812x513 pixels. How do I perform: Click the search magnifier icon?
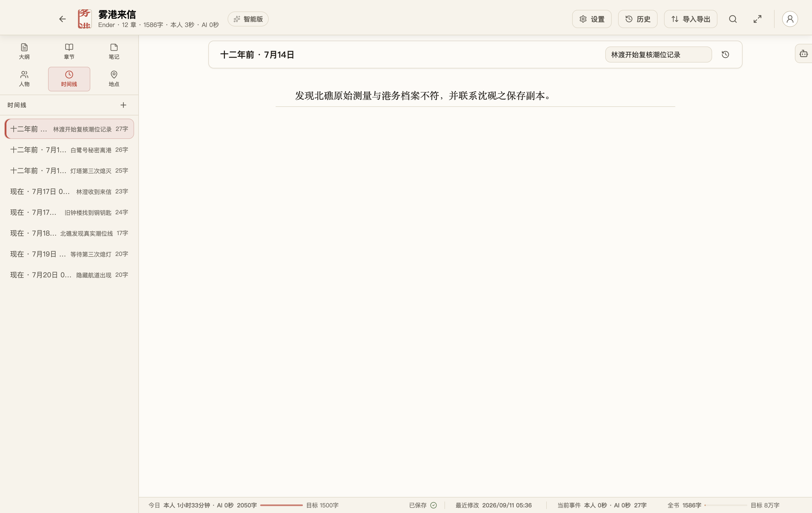coord(733,19)
